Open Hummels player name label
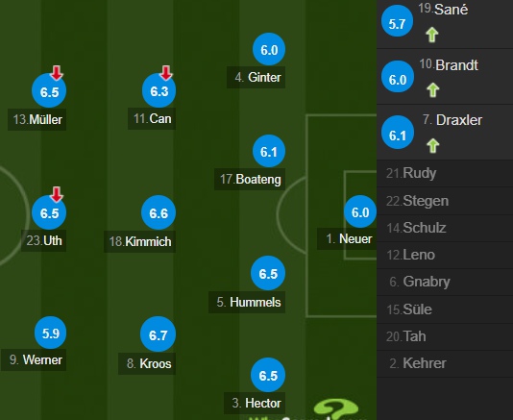Screen dimensions: 513x420 tap(247, 302)
